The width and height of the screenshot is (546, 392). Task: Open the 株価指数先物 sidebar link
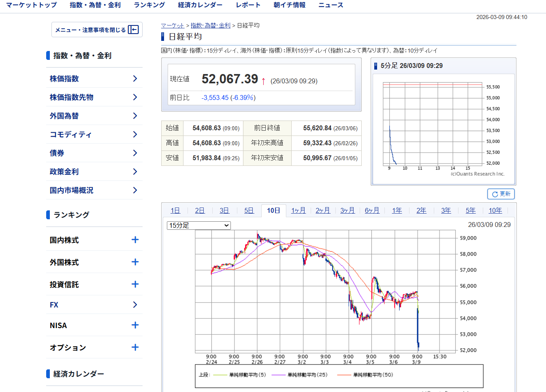72,97
